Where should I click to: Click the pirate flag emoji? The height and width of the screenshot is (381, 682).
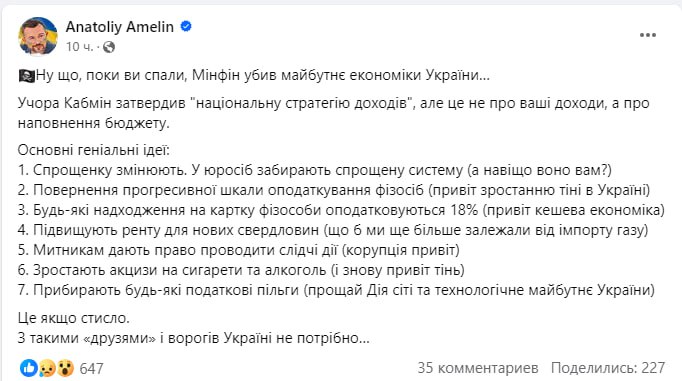(x=26, y=76)
